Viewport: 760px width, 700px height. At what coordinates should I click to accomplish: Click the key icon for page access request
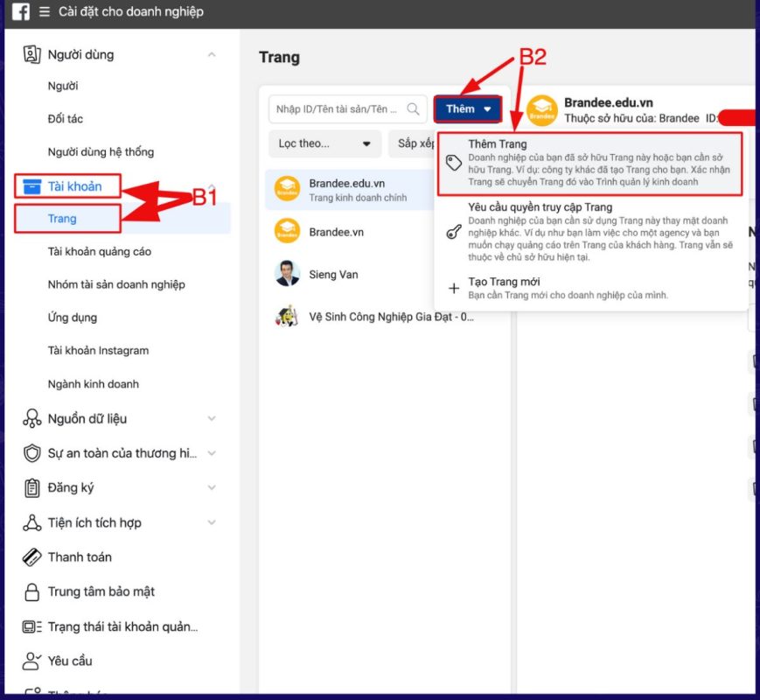click(x=454, y=232)
